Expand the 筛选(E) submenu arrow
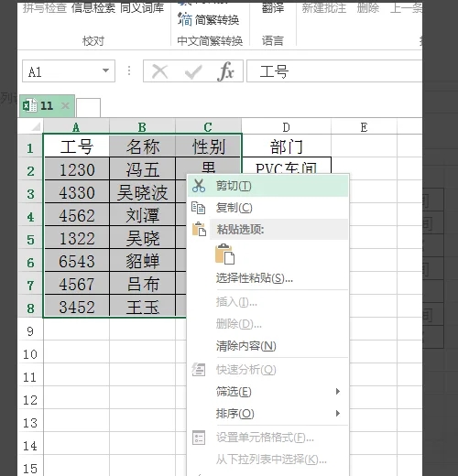Viewport: 458px width, 476px height. pos(337,391)
